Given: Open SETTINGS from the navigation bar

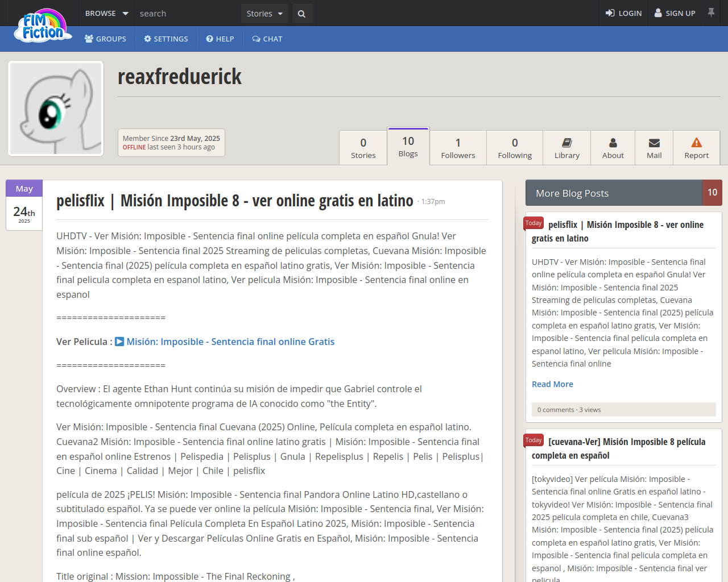Looking at the screenshot, I should coord(166,39).
